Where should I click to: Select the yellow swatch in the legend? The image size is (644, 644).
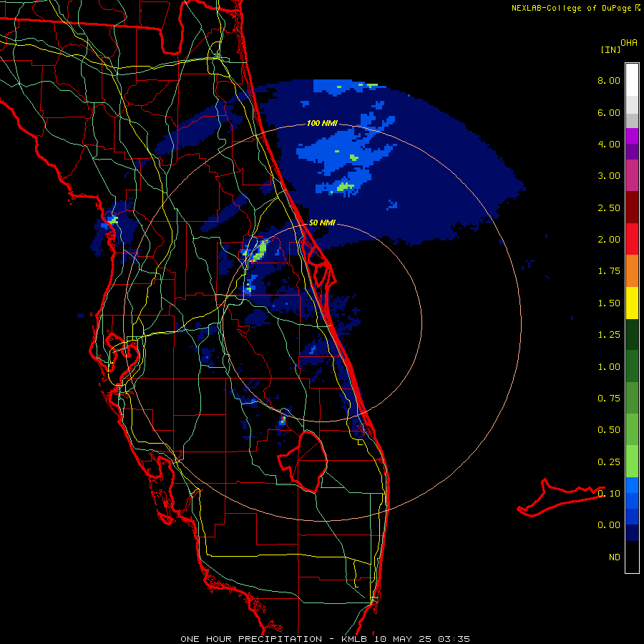632,303
